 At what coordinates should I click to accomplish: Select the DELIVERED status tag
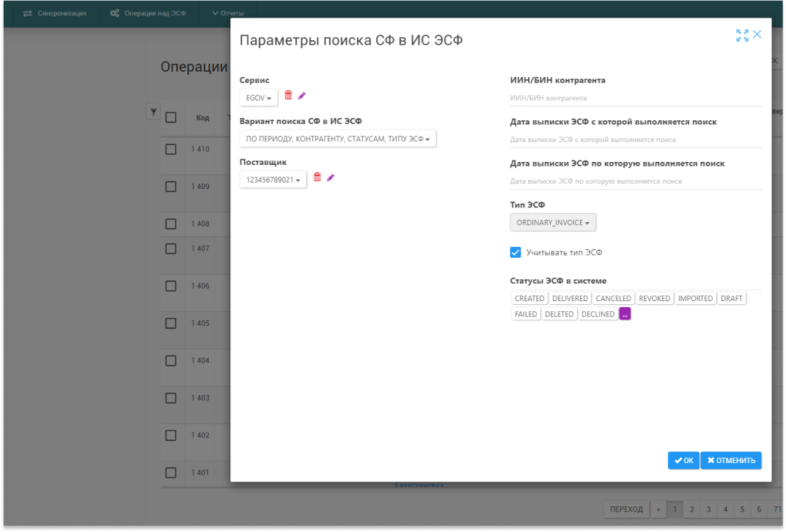pos(570,298)
